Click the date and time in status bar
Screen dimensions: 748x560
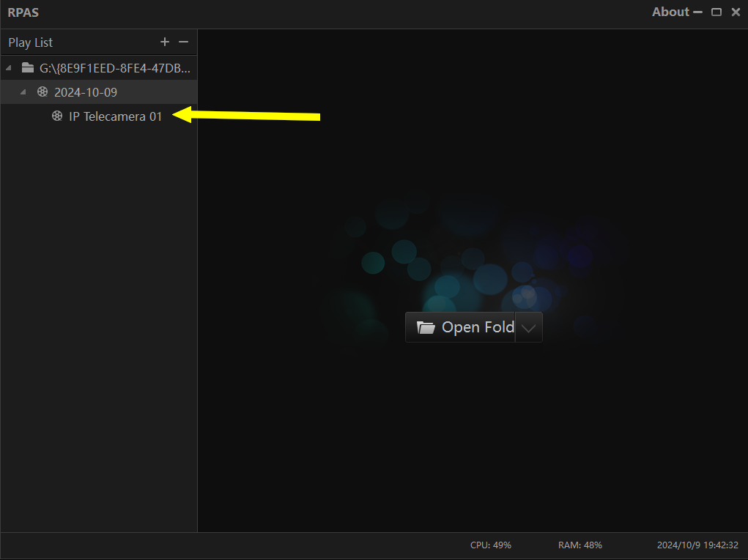(x=697, y=545)
